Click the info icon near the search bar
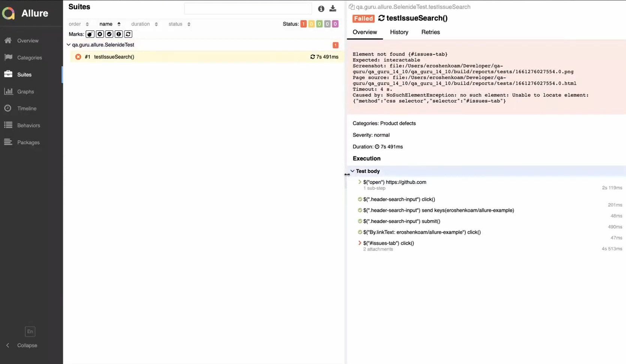The width and height of the screenshot is (626, 364). [x=321, y=9]
